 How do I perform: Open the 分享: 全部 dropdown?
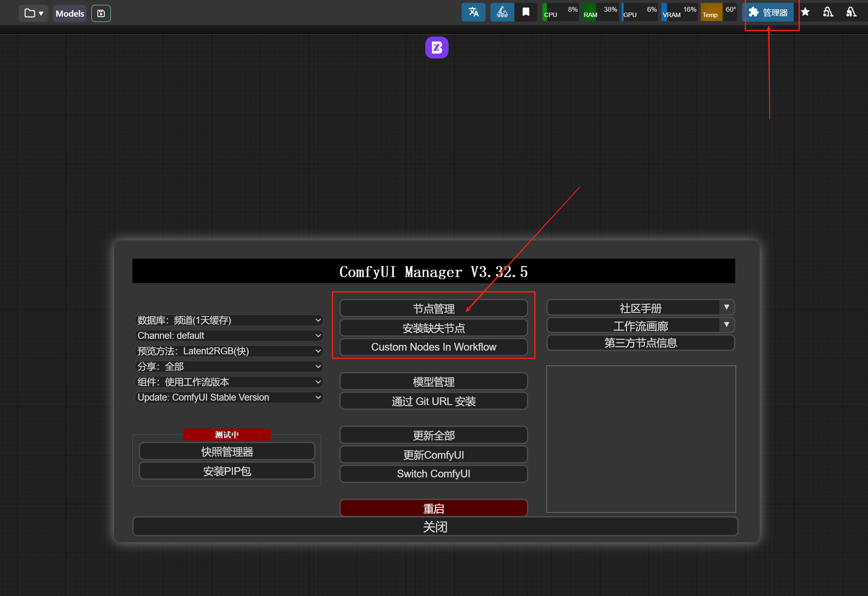coord(229,366)
